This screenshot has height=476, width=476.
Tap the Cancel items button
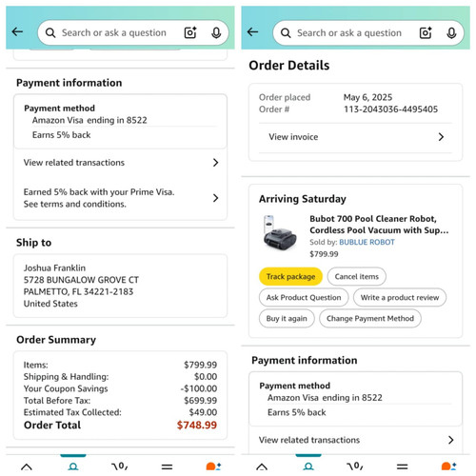[x=357, y=276]
